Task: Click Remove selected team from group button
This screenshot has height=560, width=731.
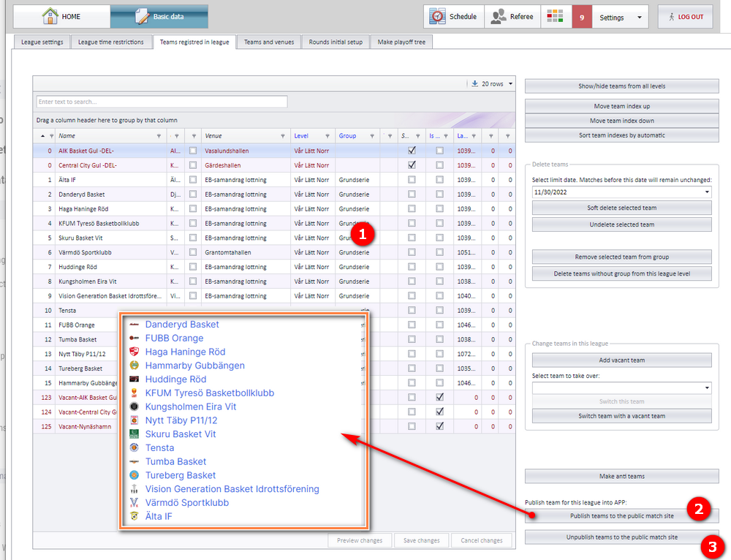Action: click(621, 257)
